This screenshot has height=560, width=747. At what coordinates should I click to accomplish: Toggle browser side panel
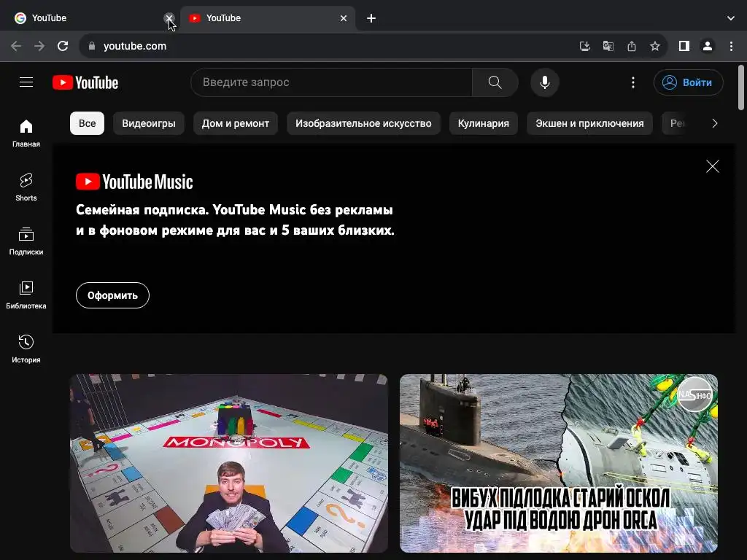tap(684, 46)
